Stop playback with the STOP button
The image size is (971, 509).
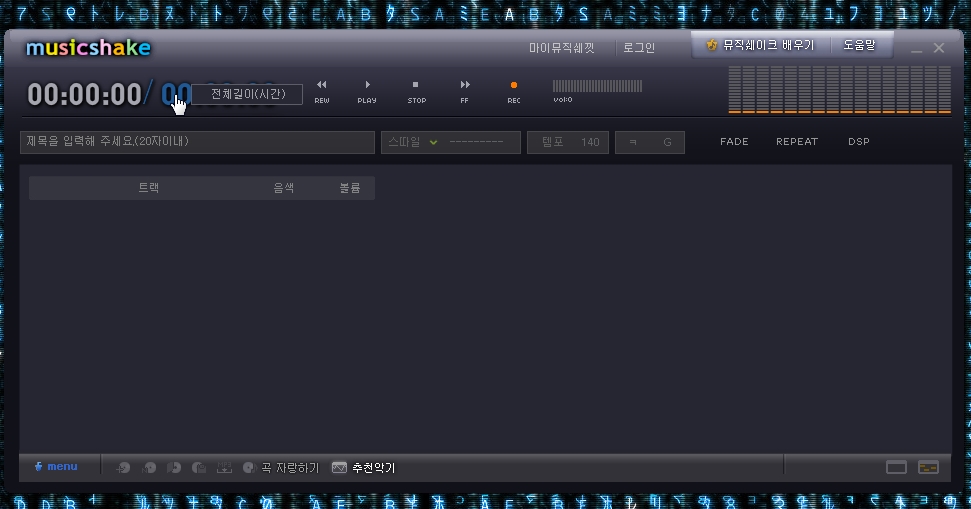pos(416,91)
